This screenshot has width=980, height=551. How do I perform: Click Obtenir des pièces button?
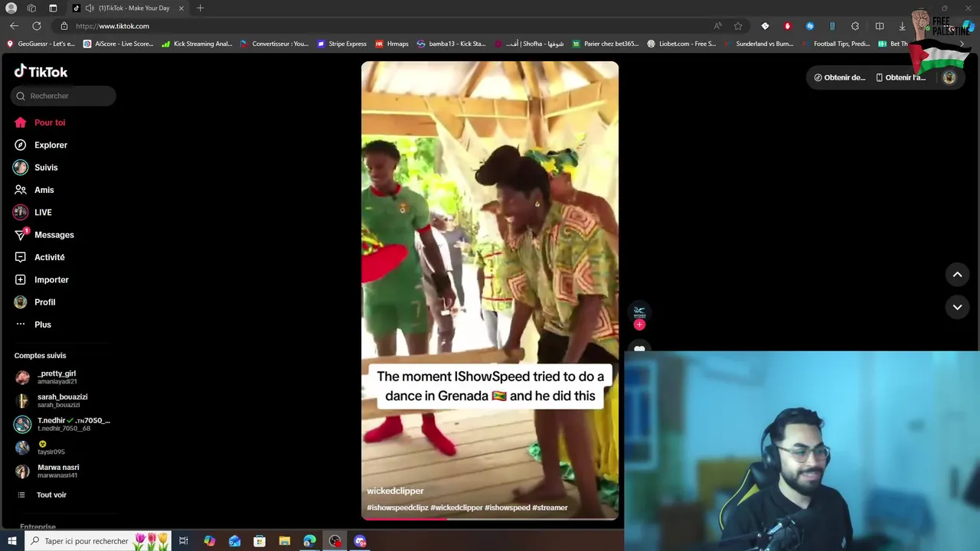[840, 77]
